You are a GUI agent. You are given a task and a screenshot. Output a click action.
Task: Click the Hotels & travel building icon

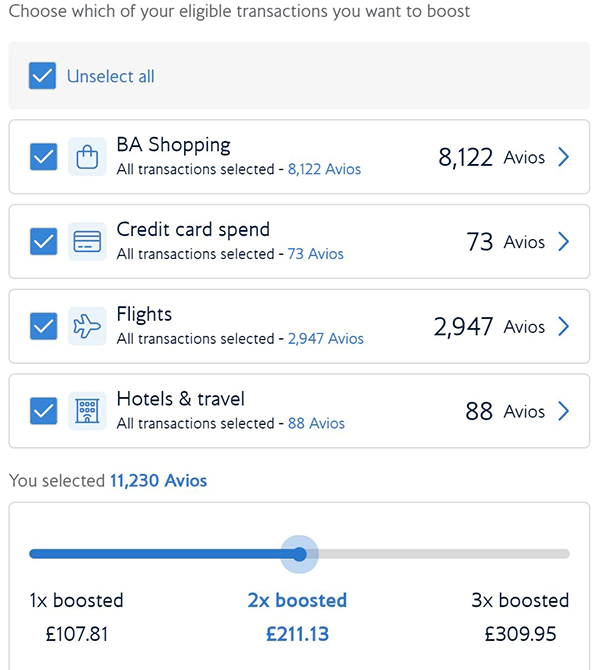tap(87, 411)
